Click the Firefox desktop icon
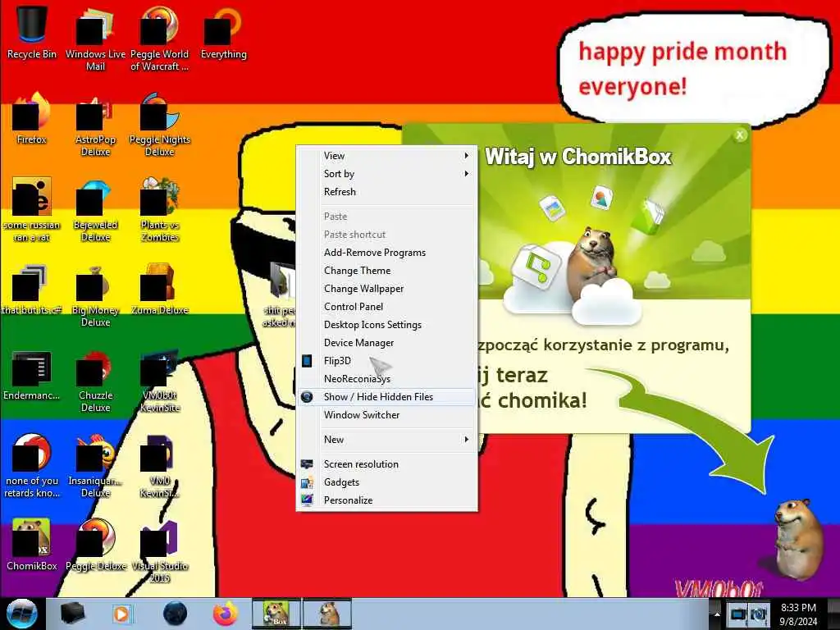840x630 pixels. click(32, 118)
